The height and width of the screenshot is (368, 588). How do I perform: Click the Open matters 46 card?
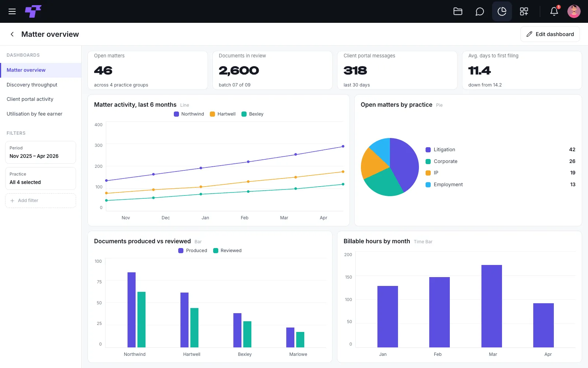[x=148, y=70]
